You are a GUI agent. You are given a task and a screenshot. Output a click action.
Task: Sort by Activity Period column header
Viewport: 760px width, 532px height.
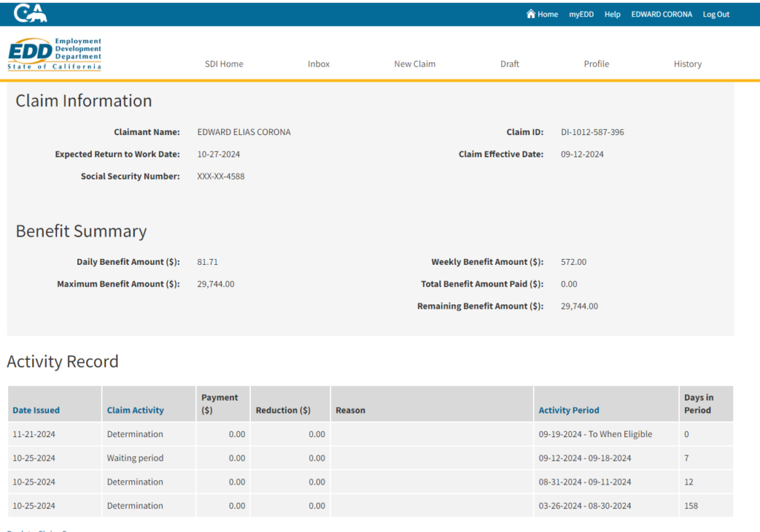click(x=569, y=410)
